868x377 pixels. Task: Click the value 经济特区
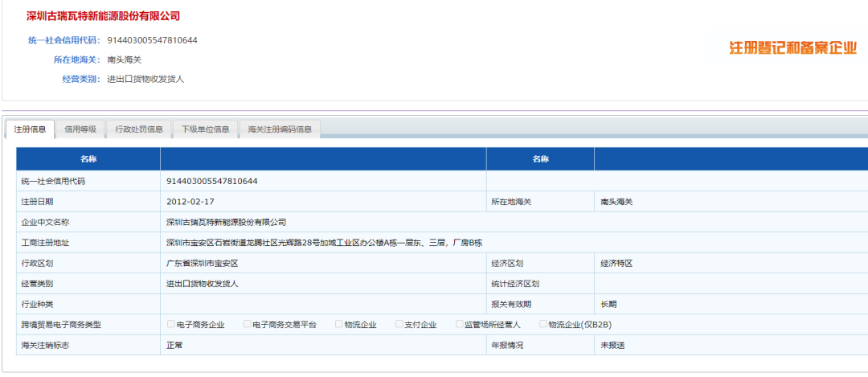pos(616,264)
